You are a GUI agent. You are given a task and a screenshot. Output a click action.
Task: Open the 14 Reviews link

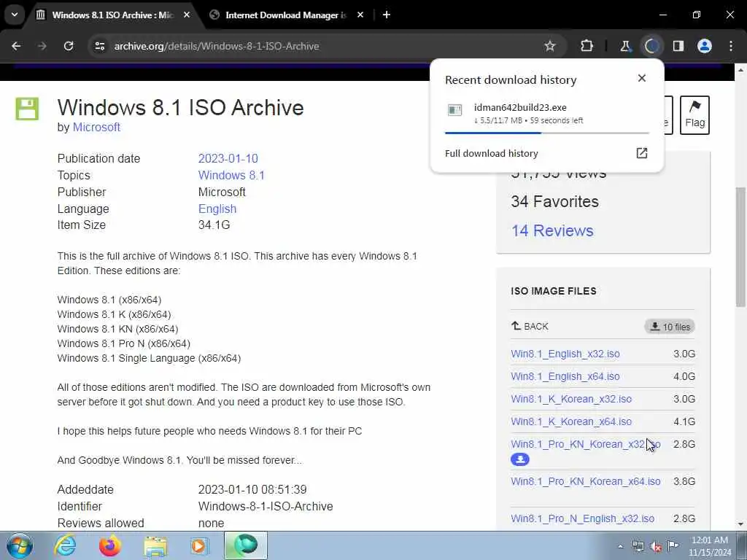[x=552, y=230]
